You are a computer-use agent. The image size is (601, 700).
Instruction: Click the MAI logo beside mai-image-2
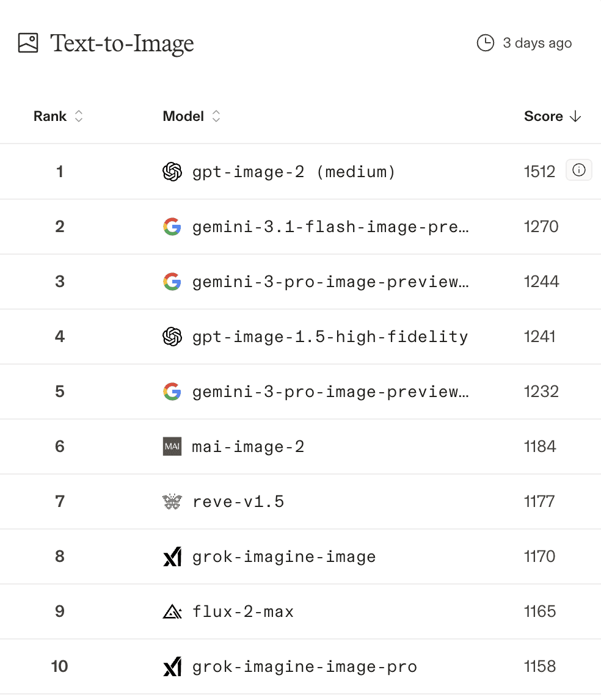click(x=172, y=447)
